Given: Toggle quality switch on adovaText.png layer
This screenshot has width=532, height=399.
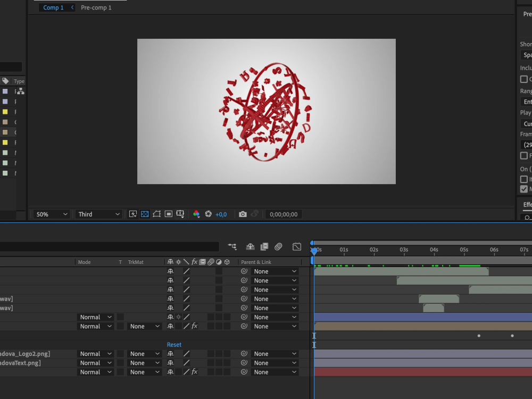Looking at the screenshot, I should pyautogui.click(x=186, y=363).
